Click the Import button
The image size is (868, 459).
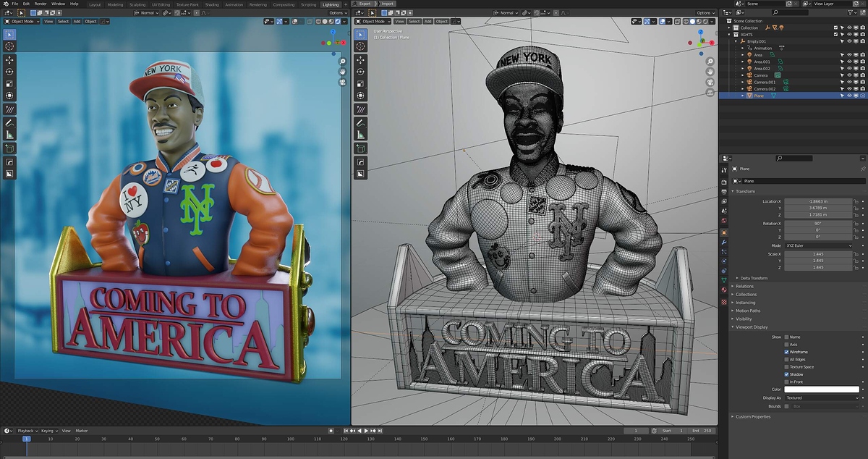(388, 4)
